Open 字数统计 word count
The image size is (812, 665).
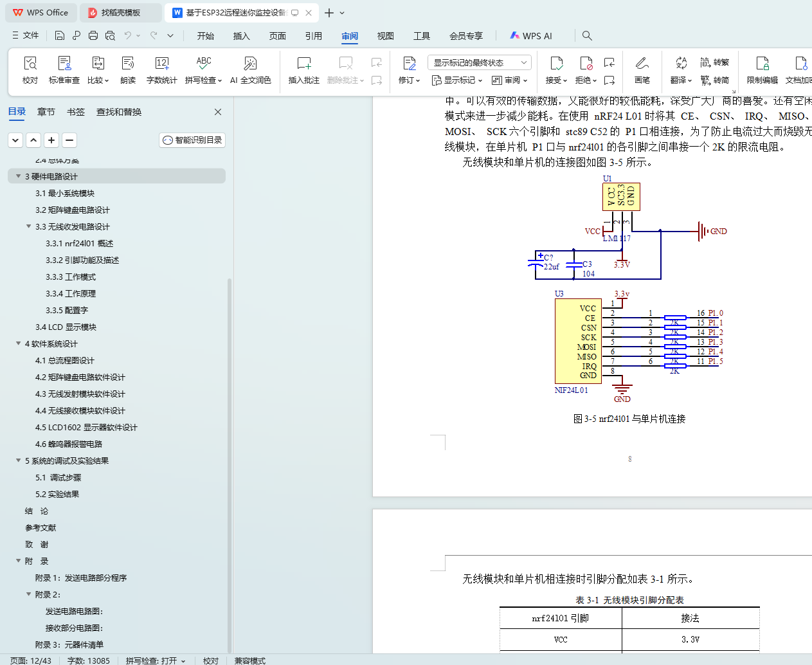point(162,70)
